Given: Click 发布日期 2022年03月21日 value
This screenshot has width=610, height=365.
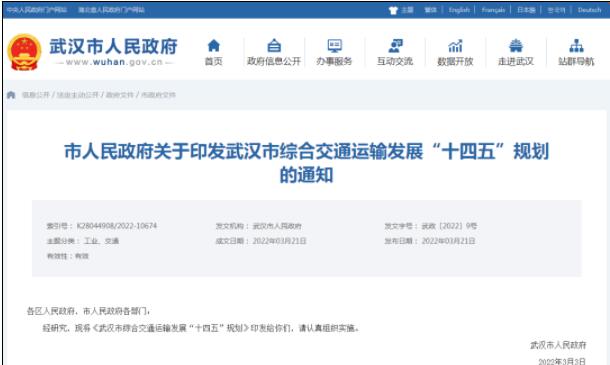Looking at the screenshot, I should (x=449, y=241).
